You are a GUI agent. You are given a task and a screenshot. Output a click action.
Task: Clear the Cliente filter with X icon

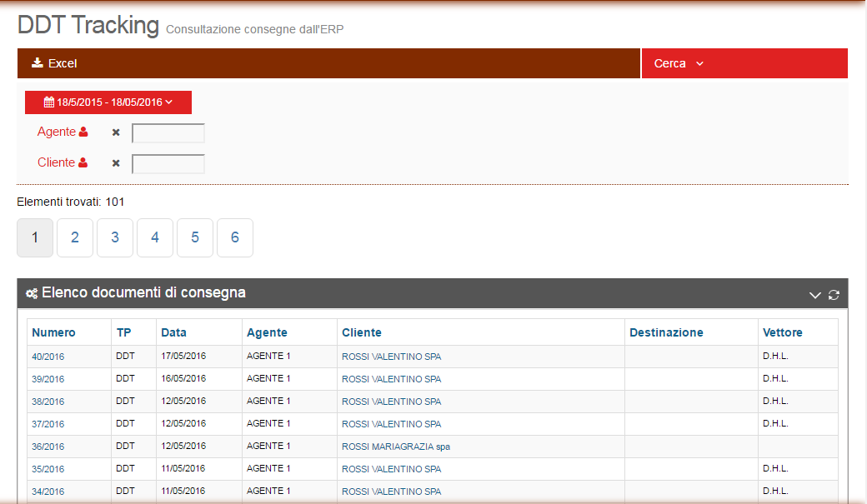click(x=116, y=163)
